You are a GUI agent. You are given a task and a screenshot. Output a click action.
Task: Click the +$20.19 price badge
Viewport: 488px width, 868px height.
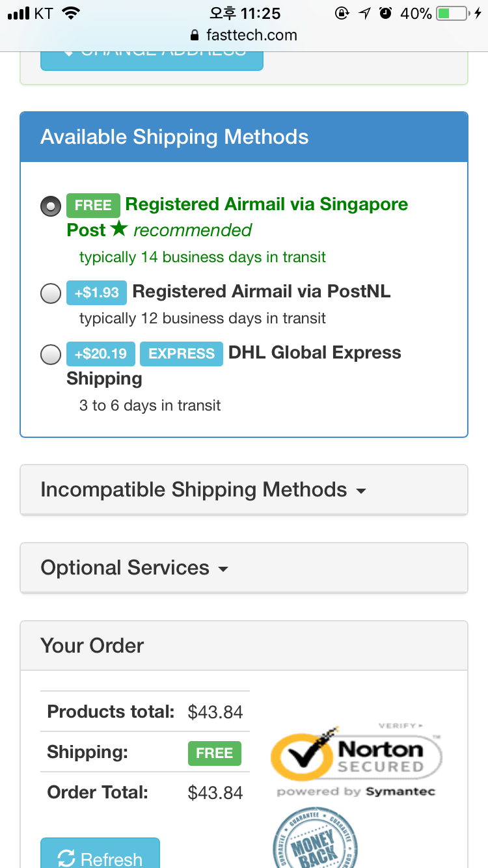click(101, 354)
